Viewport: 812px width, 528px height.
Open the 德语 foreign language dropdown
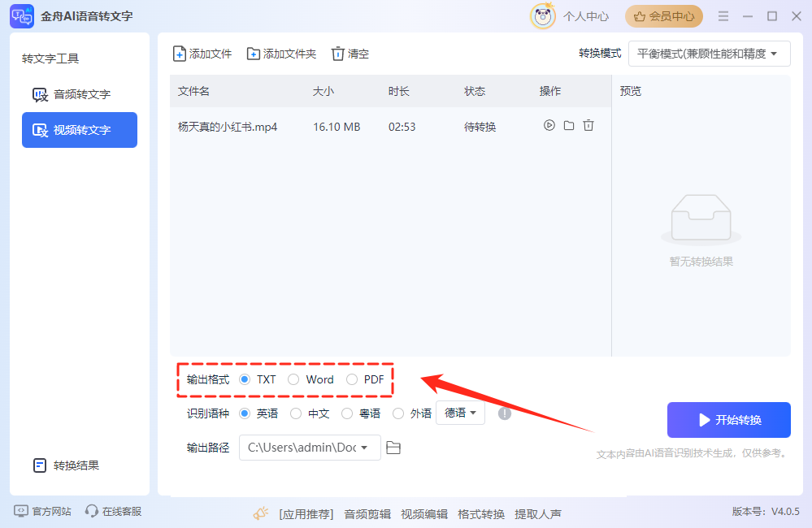pyautogui.click(x=460, y=413)
